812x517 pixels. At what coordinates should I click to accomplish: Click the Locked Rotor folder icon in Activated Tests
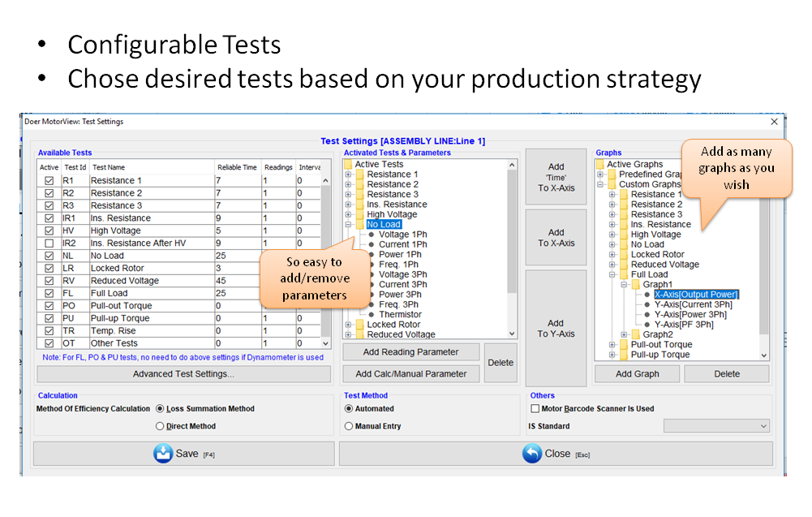pyautogui.click(x=360, y=325)
